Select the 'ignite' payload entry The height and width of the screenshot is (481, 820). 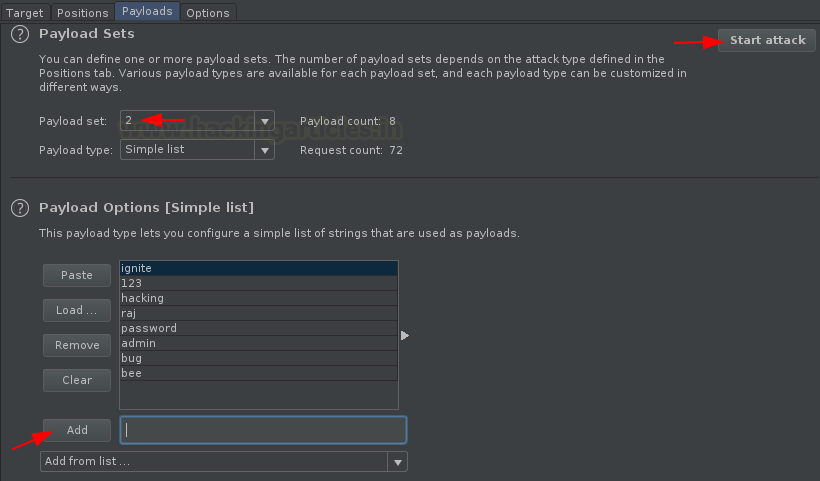point(258,268)
